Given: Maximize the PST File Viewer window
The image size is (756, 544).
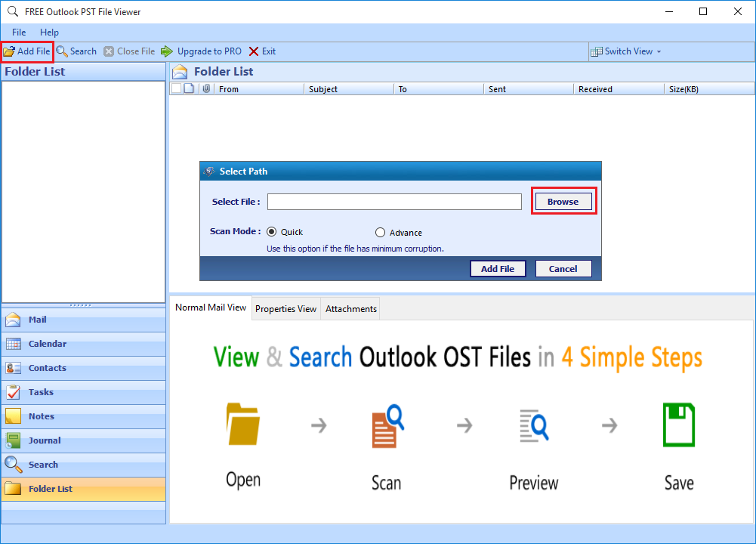Looking at the screenshot, I should click(703, 11).
